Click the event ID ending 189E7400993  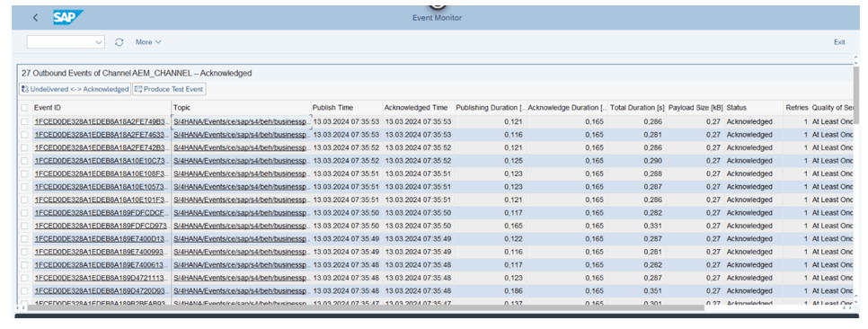(x=102, y=252)
